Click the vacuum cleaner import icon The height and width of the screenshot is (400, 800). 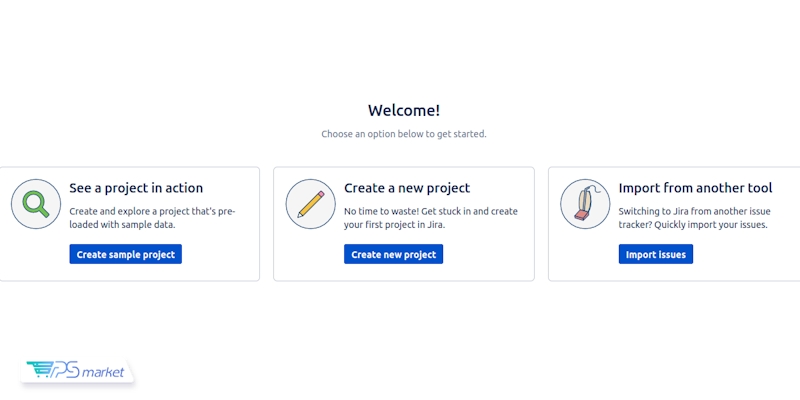(x=585, y=204)
